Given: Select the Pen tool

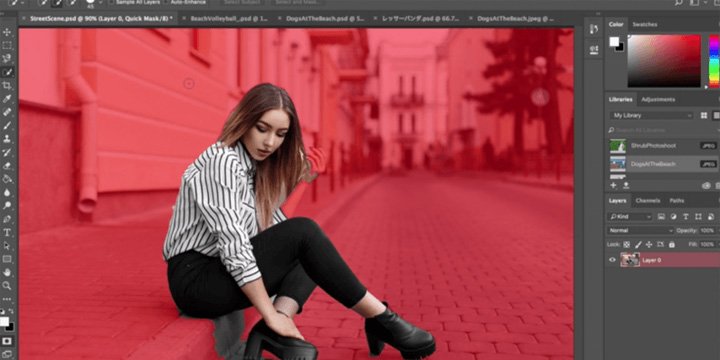Looking at the screenshot, I should click(7, 219).
